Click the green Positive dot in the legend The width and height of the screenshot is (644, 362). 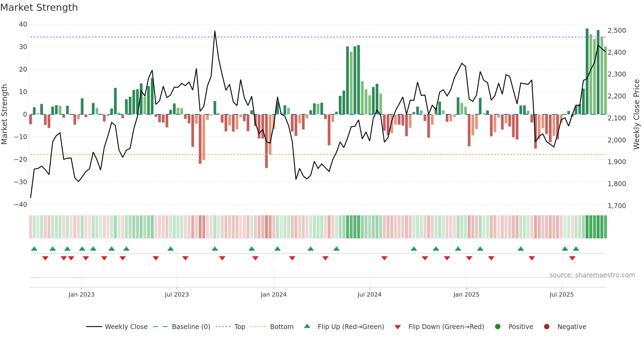coord(498,327)
